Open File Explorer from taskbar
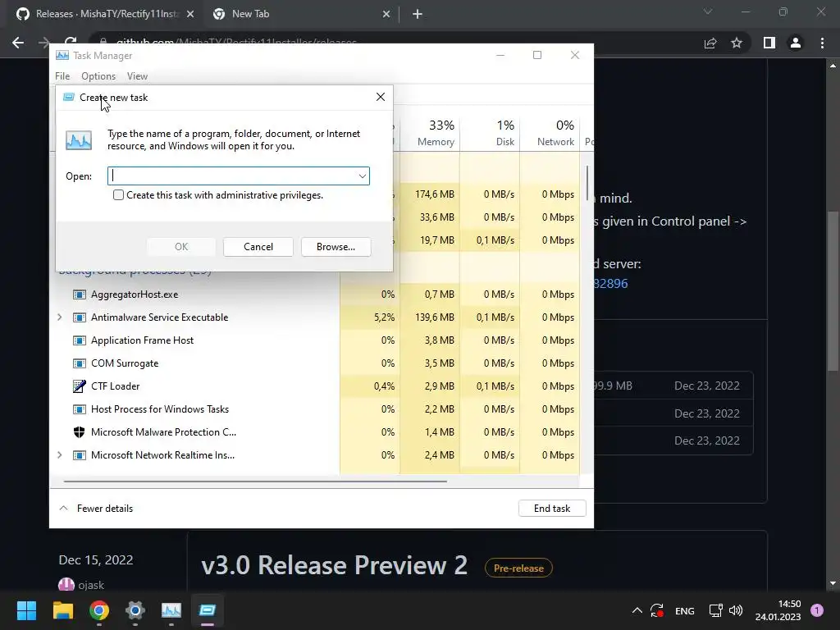Image resolution: width=840 pixels, height=630 pixels. point(62,610)
